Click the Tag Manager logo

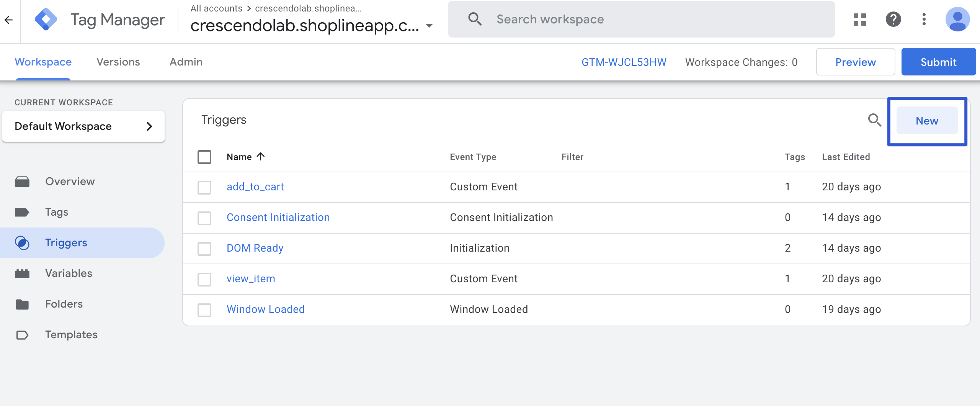click(x=46, y=20)
